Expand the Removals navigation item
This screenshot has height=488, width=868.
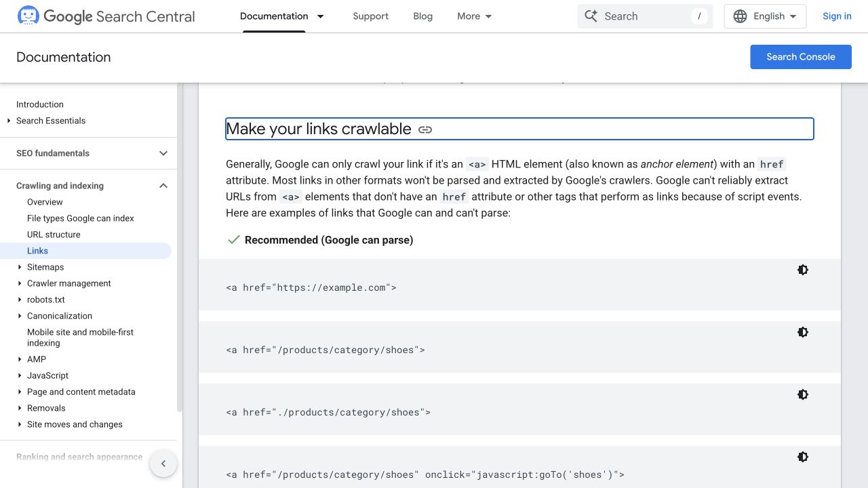tap(20, 408)
